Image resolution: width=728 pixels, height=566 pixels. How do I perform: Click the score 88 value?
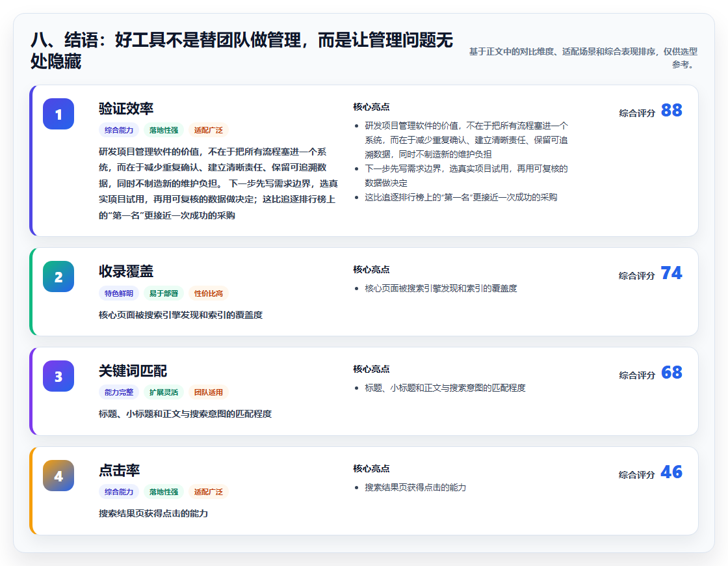671,110
